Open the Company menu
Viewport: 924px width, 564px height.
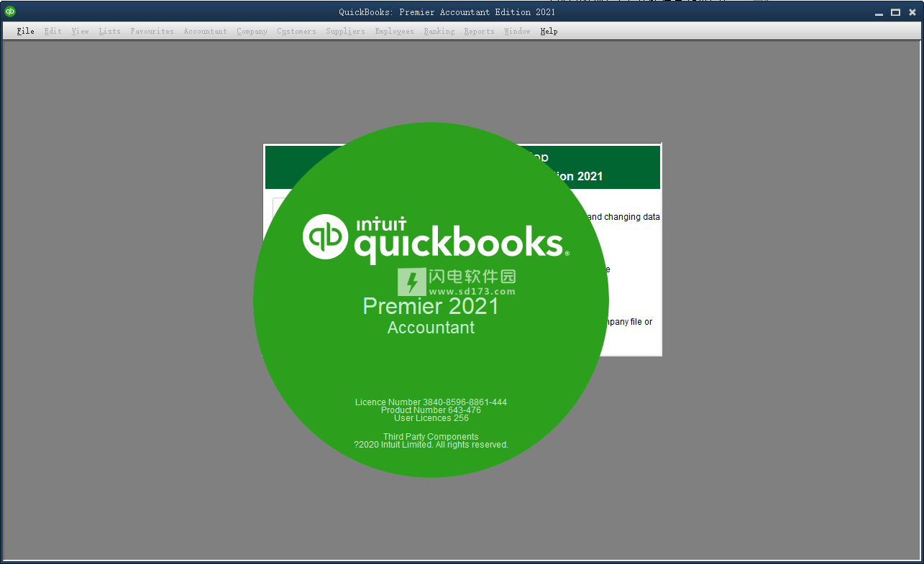(x=252, y=32)
